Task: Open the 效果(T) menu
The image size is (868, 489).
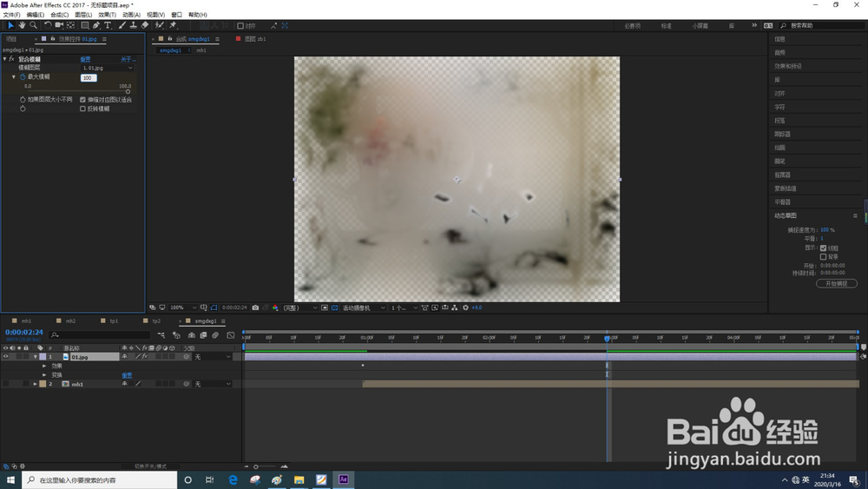Action: click(x=108, y=15)
